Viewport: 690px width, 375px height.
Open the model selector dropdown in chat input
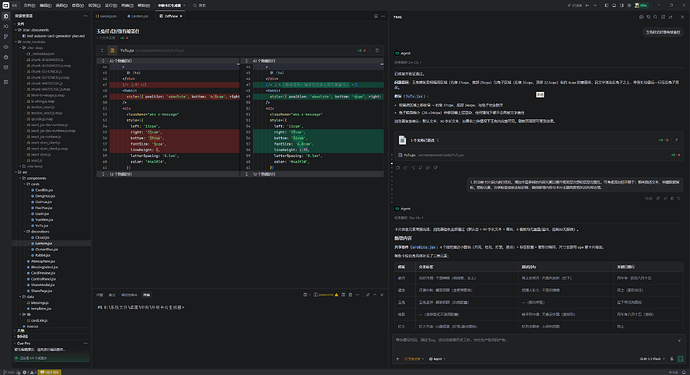click(652, 359)
